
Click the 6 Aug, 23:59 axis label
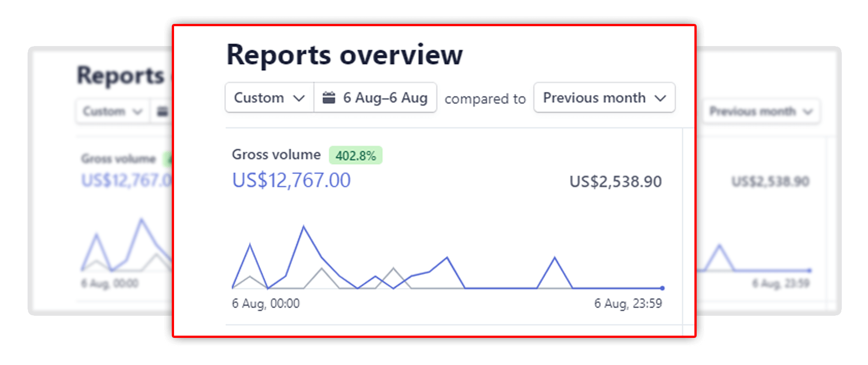pyautogui.click(x=628, y=303)
